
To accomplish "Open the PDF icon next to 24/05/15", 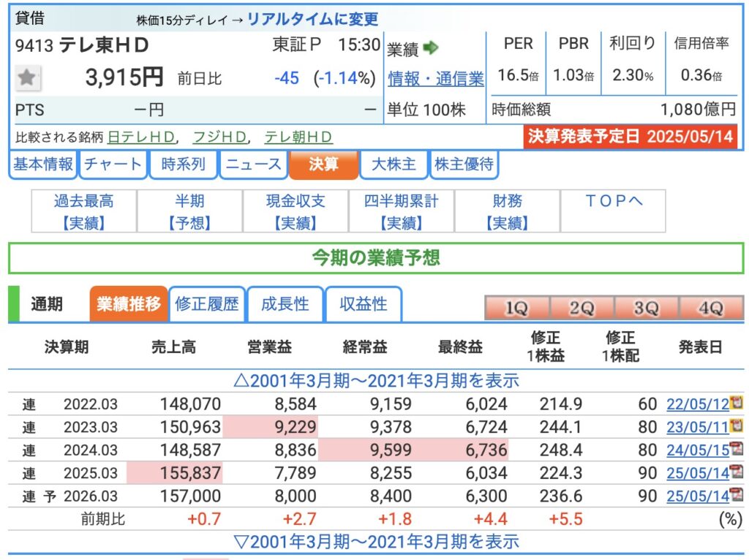I will click(x=737, y=449).
